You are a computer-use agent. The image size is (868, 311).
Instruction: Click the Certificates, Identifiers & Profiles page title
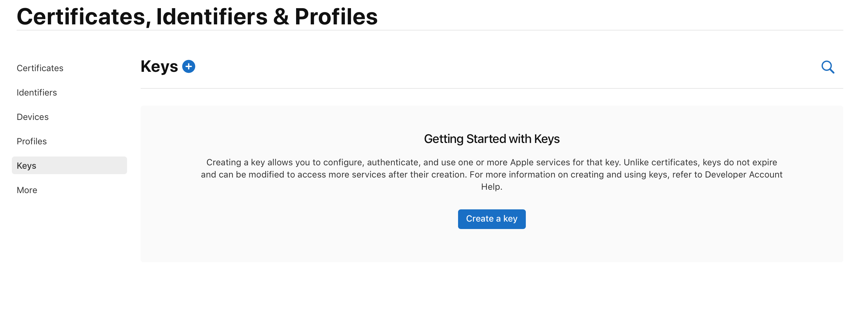(x=197, y=16)
